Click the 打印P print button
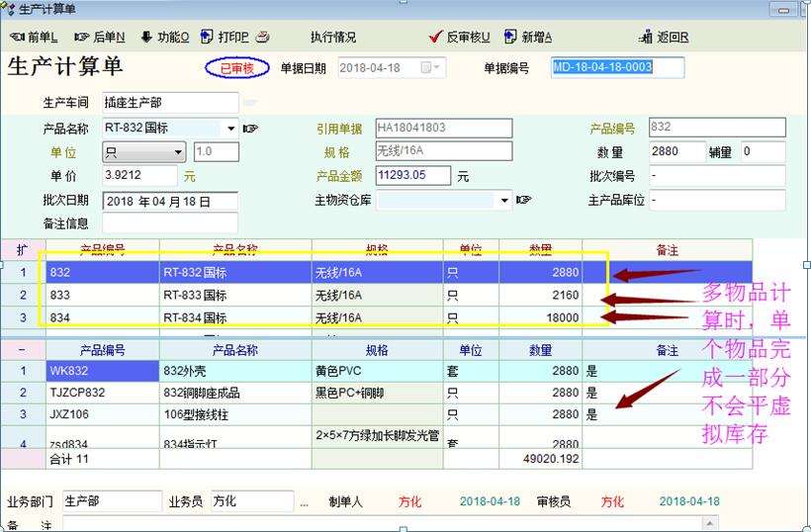 [x=225, y=38]
